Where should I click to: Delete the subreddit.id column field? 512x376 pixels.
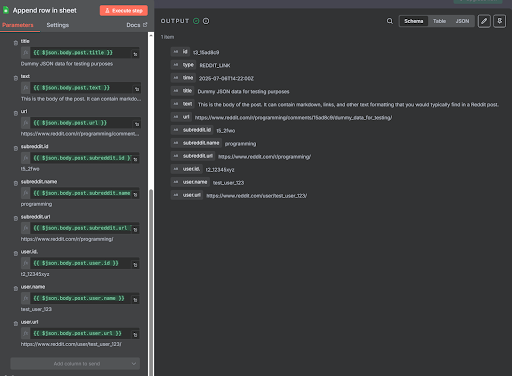pyautogui.click(x=16, y=148)
